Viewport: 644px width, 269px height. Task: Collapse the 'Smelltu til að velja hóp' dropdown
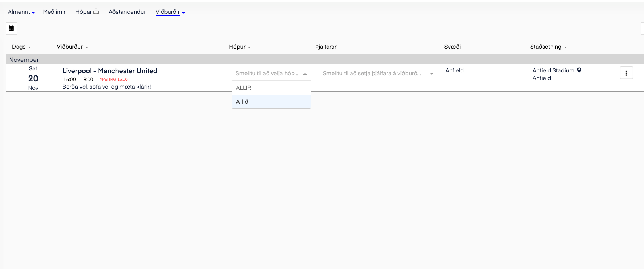click(x=305, y=74)
